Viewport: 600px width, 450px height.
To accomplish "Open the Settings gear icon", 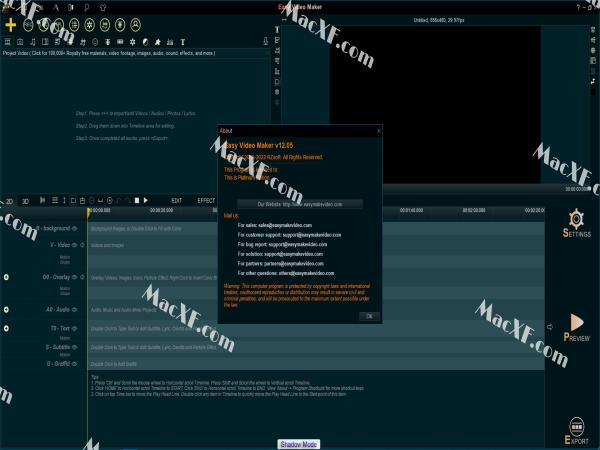I will point(576,219).
